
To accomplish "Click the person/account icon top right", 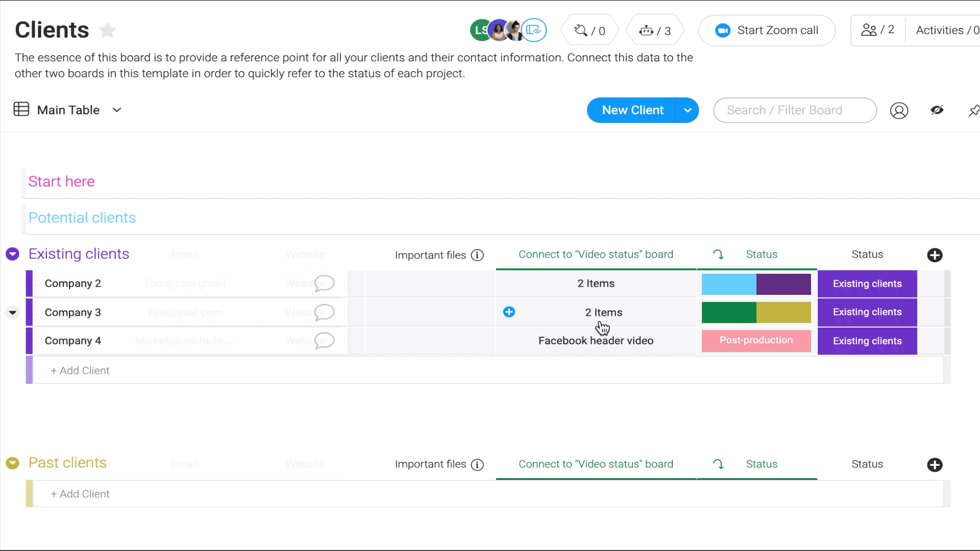I will click(x=900, y=110).
